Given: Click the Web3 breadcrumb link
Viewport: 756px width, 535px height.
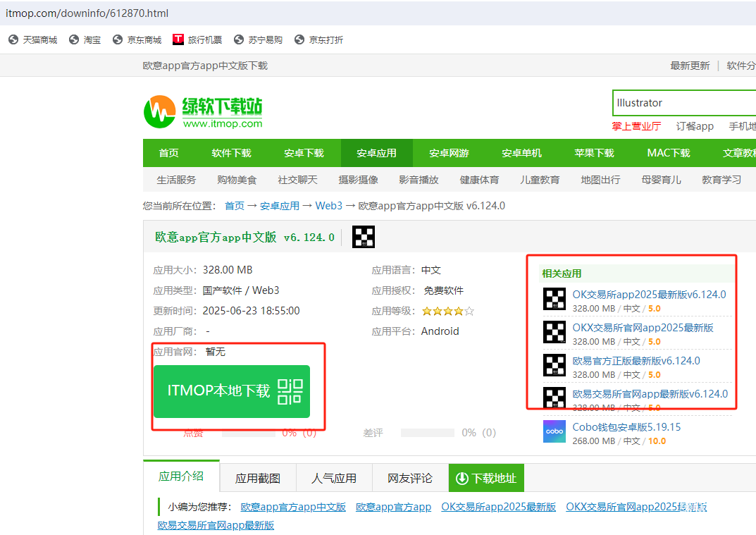Looking at the screenshot, I should 328,206.
